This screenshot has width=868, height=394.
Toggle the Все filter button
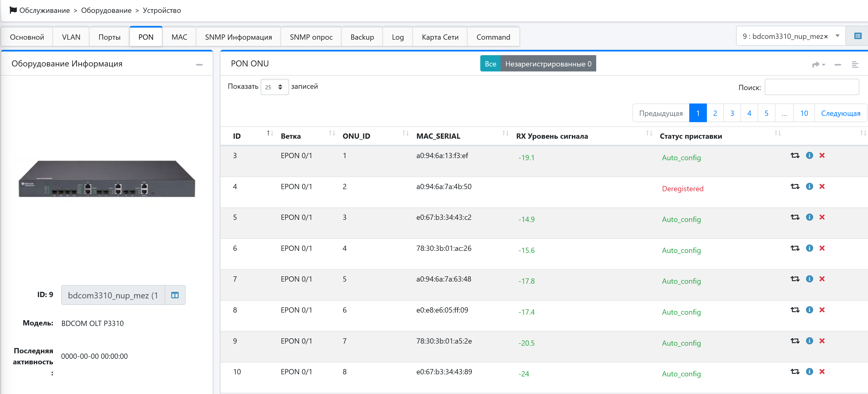tap(490, 64)
